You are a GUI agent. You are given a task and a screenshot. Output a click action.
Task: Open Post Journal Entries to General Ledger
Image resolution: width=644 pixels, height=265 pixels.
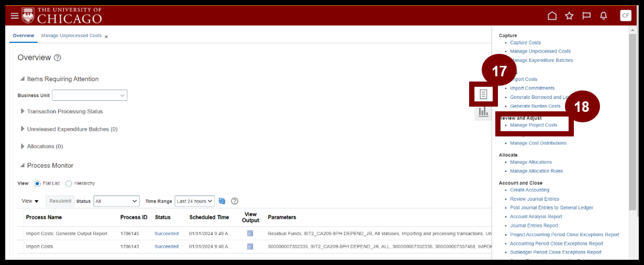click(552, 208)
